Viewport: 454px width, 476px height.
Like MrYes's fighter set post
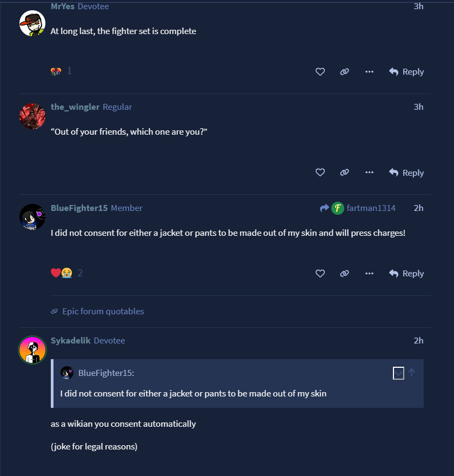point(320,71)
